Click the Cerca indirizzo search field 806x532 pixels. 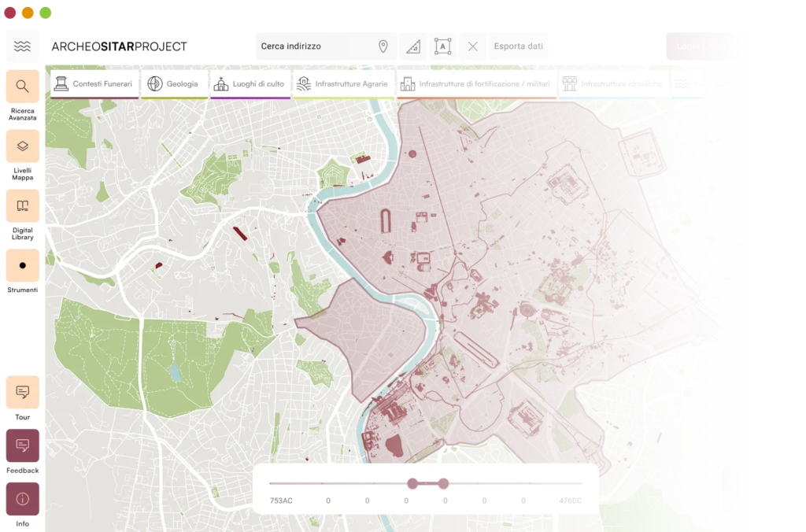point(315,46)
